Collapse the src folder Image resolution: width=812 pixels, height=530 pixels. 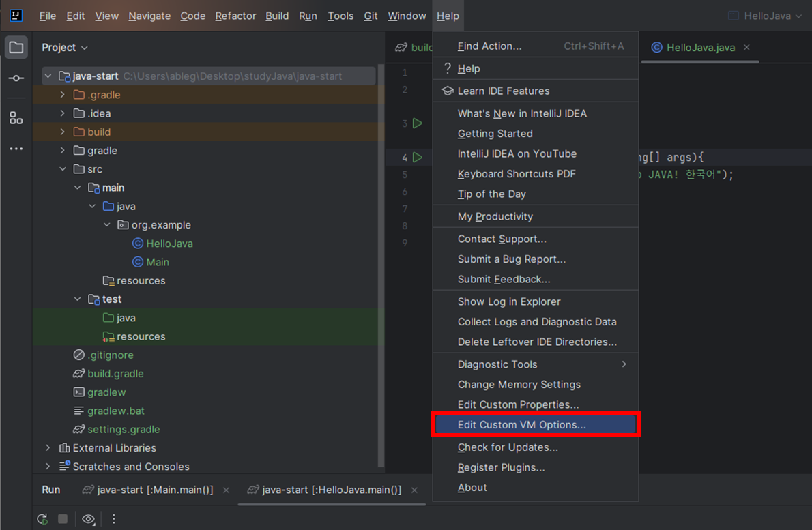[63, 169]
